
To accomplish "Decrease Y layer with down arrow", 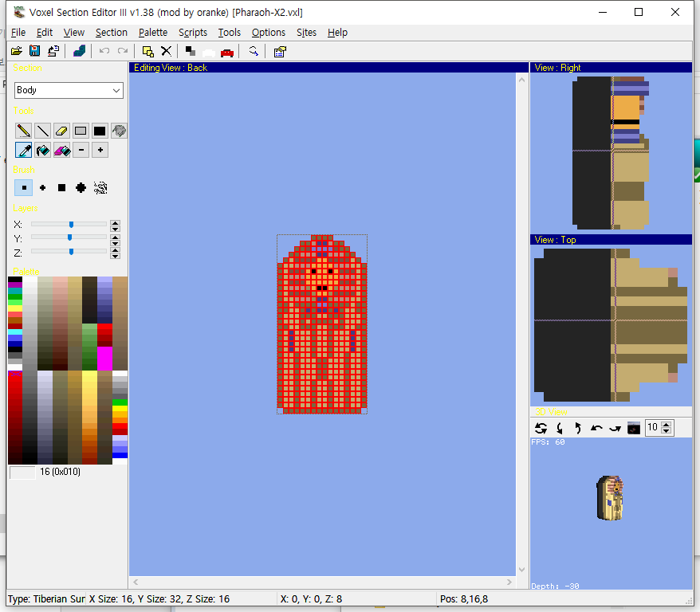I will [x=115, y=243].
